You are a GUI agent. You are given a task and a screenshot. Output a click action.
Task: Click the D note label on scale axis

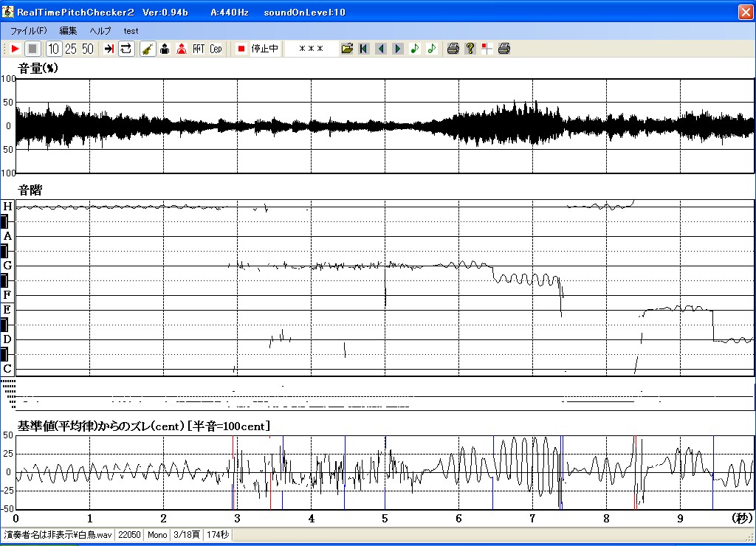pyautogui.click(x=7, y=339)
